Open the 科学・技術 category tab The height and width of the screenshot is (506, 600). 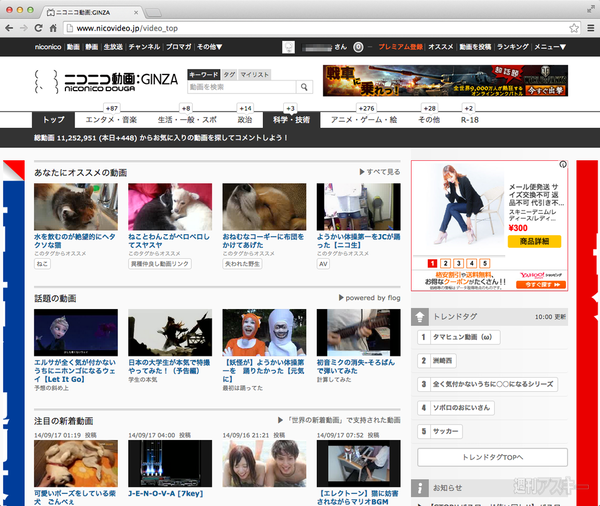(x=291, y=120)
